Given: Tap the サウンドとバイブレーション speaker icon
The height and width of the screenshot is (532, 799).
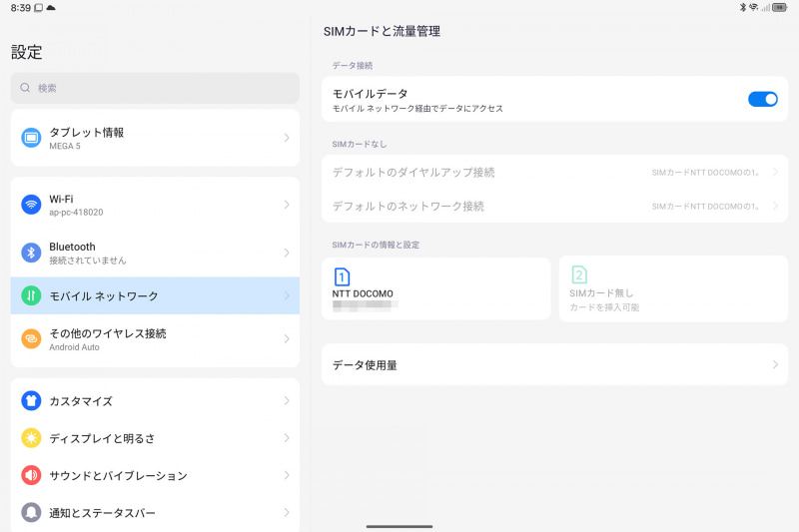Looking at the screenshot, I should point(31,475).
